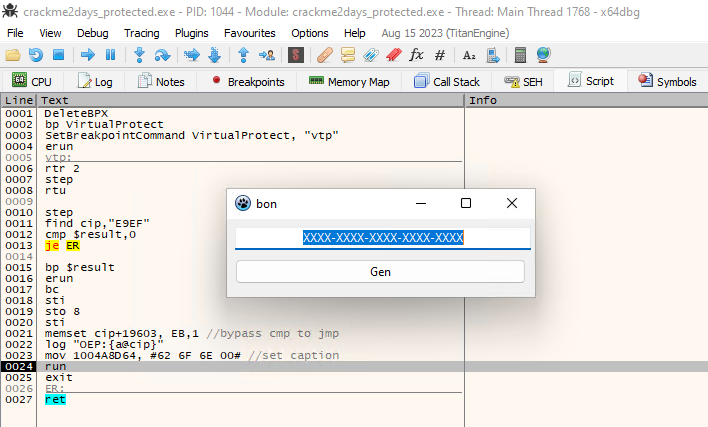Viewport: 708px width, 427px height.
Task: Open the Debug menu
Action: pos(92,33)
